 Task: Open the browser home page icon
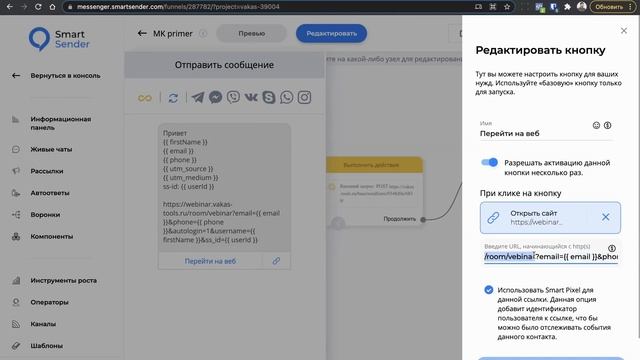(x=52, y=7)
